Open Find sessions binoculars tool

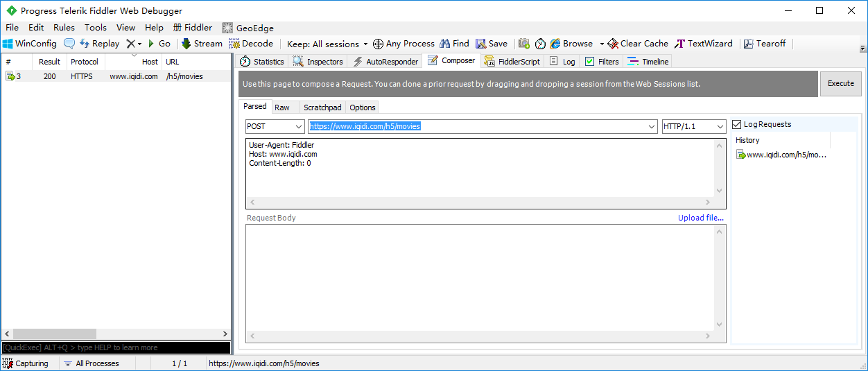(x=455, y=44)
